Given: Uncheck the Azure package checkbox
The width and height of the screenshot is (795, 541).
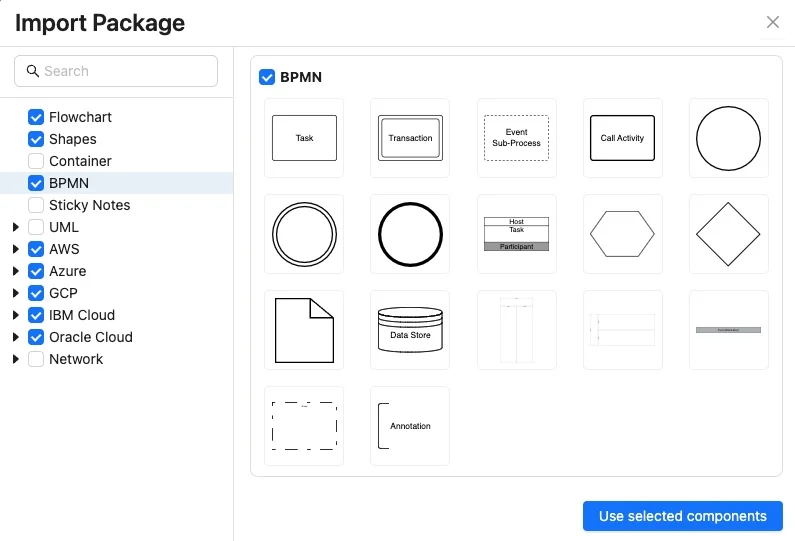Looking at the screenshot, I should (x=36, y=271).
